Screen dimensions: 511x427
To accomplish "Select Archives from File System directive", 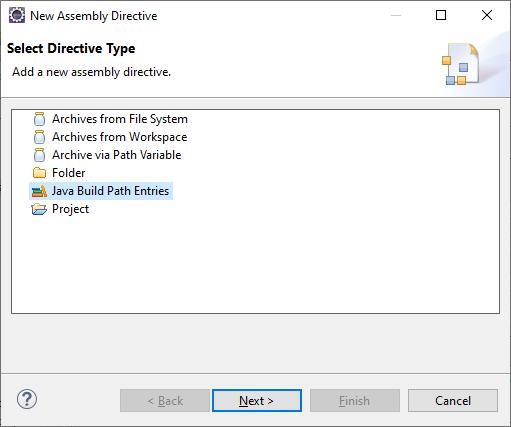I will click(x=120, y=119).
